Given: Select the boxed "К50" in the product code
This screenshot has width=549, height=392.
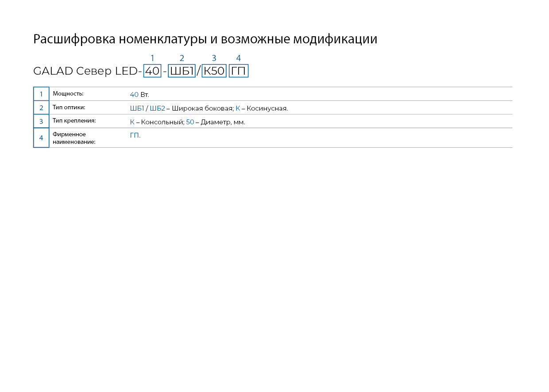Looking at the screenshot, I should tap(214, 71).
